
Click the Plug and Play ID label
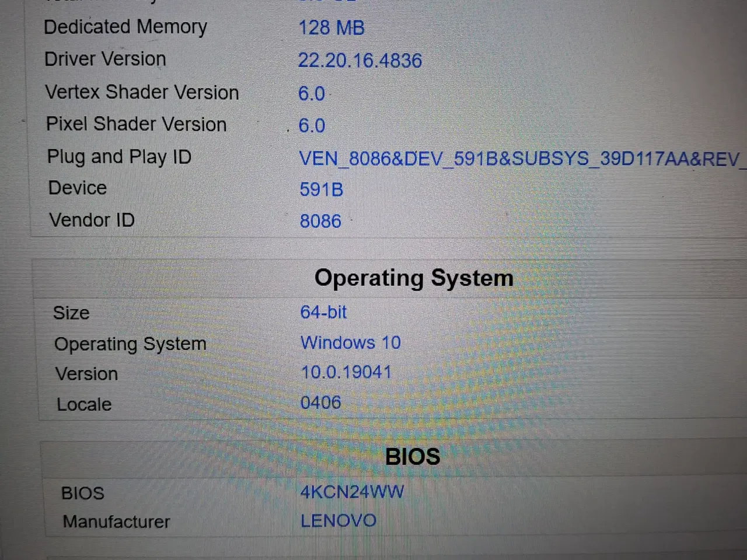coord(119,157)
